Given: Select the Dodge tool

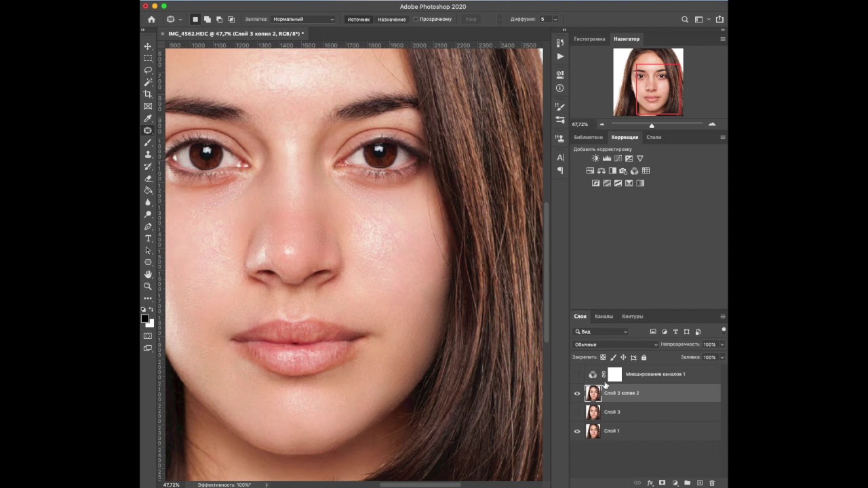Looking at the screenshot, I should [148, 214].
